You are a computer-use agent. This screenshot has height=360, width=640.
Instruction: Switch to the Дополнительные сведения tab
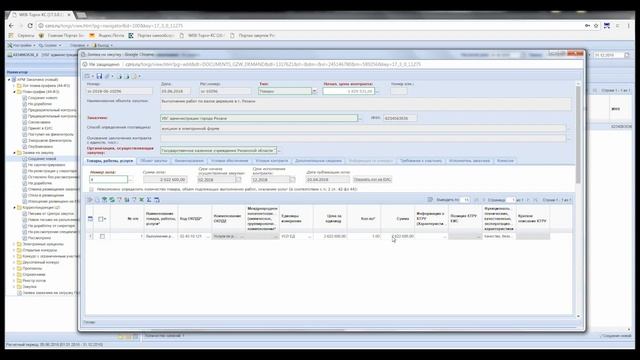[x=318, y=161]
